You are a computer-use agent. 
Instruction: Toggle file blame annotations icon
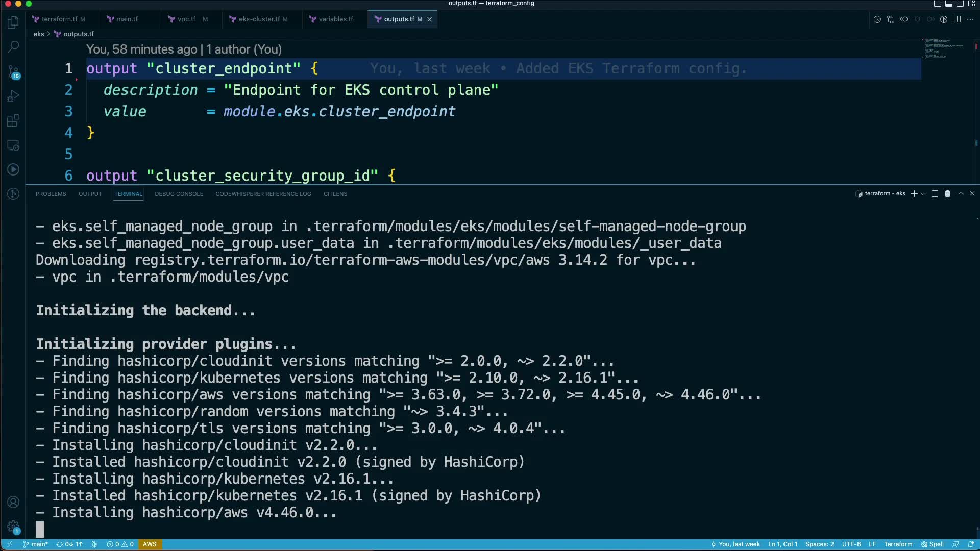944,19
